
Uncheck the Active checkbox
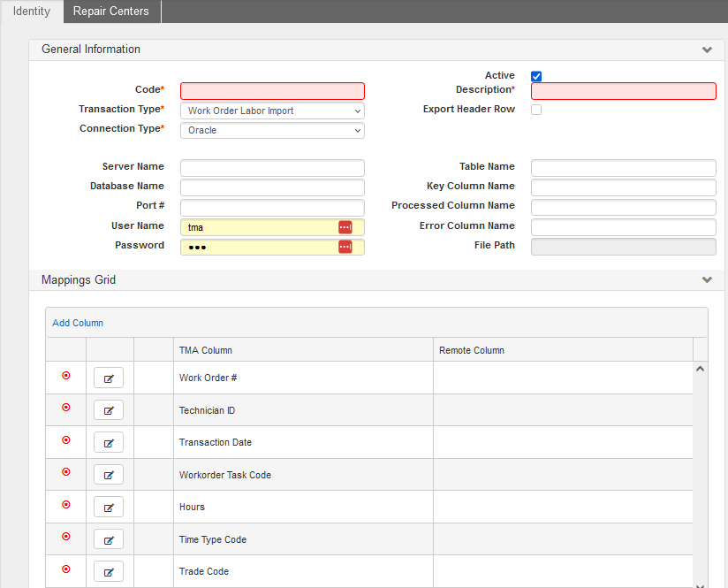pos(536,77)
